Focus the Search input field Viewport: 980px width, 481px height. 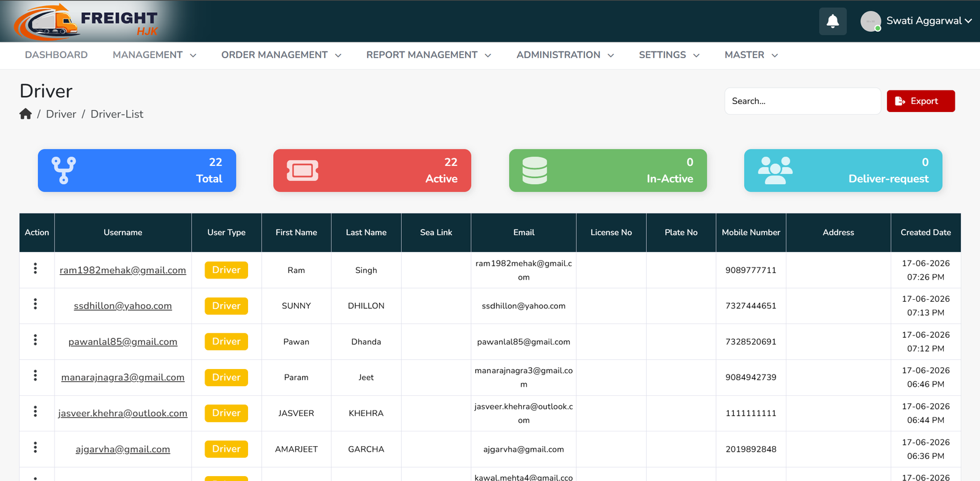pyautogui.click(x=802, y=101)
